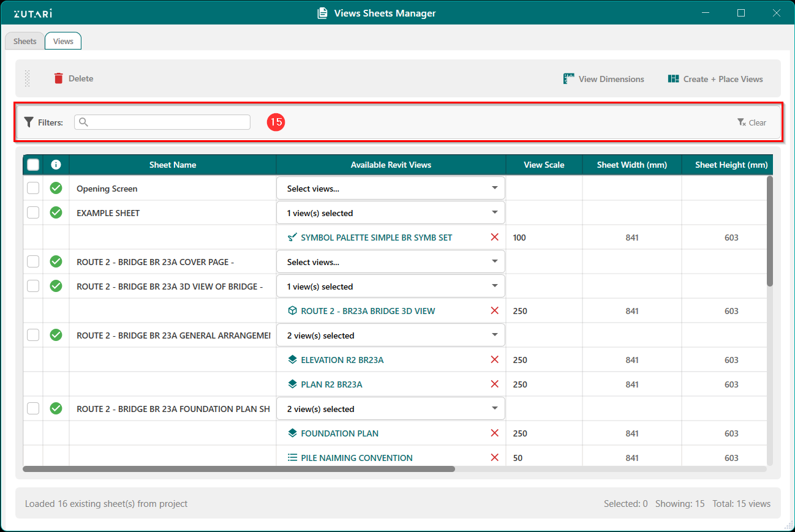The image size is (795, 532).
Task: Toggle the select-all checkbox in header
Action: (33, 165)
